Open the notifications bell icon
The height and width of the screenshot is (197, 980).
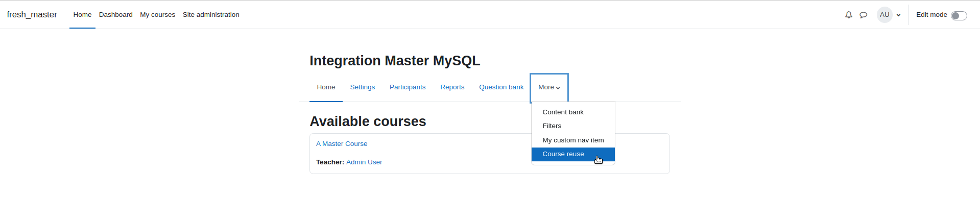click(848, 15)
